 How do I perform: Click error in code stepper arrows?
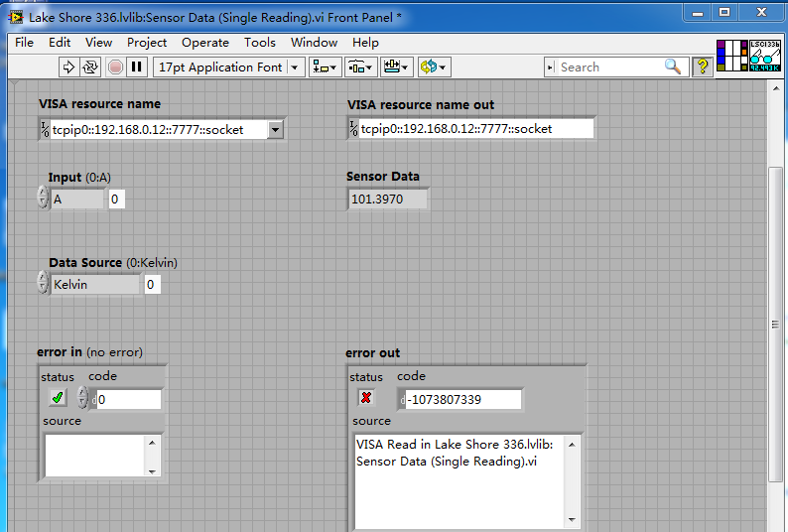pos(83,397)
